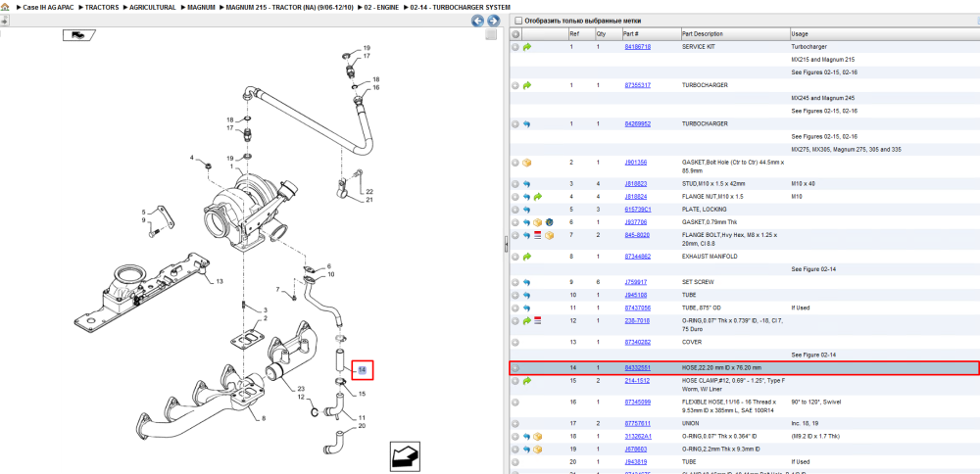The image size is (980, 474).
Task: Click package box icon for J901356 gasket
Action: (x=527, y=163)
